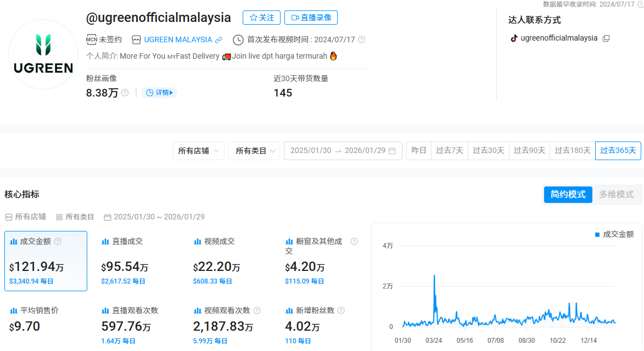Screen dimensions: 644x351
Task: Expand follower portrait 详情 button
Action: pos(159,93)
